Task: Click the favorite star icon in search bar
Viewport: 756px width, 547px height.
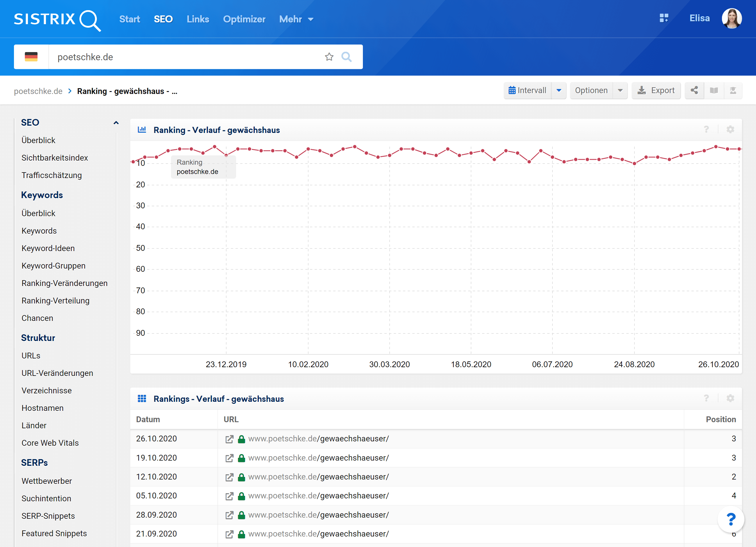Action: pos(329,57)
